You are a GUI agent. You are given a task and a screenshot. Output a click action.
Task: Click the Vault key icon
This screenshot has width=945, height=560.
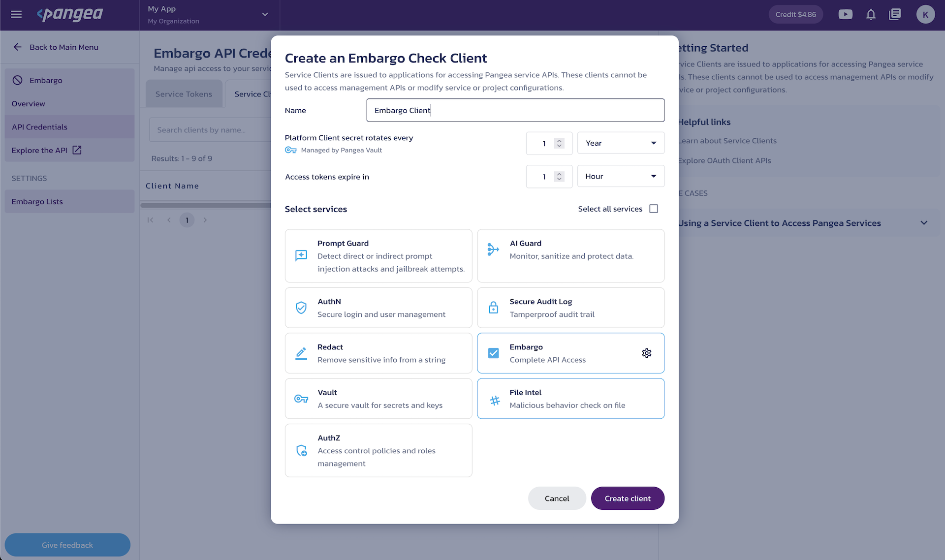(x=301, y=399)
